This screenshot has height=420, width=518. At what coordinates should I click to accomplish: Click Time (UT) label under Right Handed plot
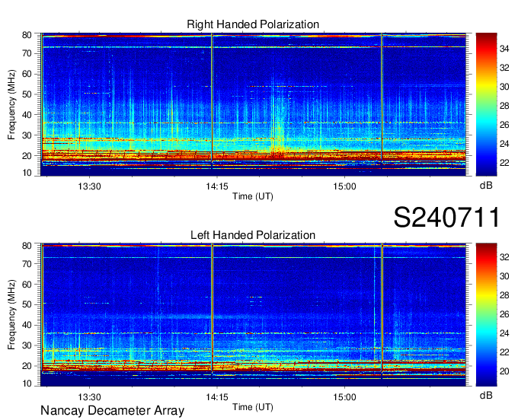(253, 196)
